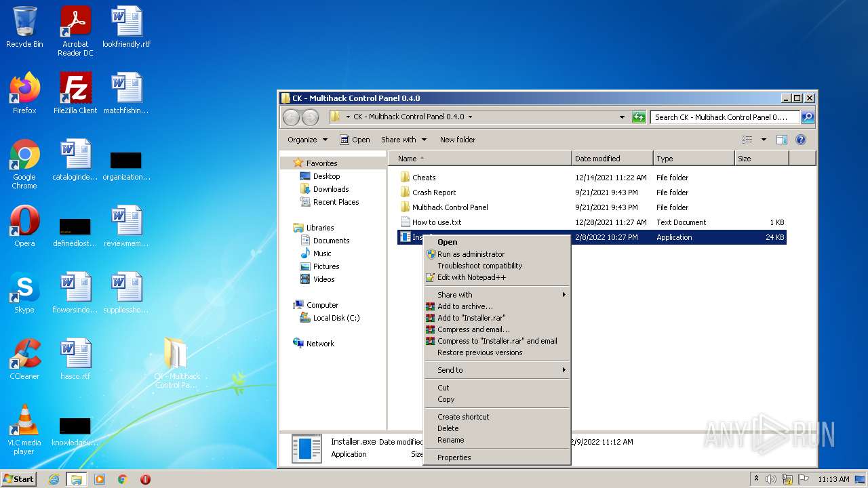The image size is (868, 488).
Task: Select Copy in context menu
Action: click(497, 399)
